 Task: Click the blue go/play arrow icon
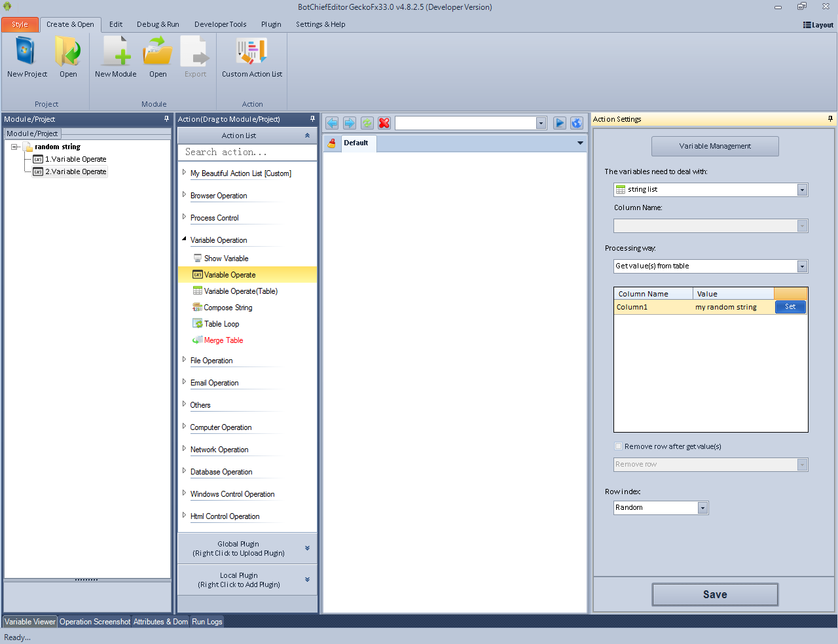pyautogui.click(x=559, y=123)
